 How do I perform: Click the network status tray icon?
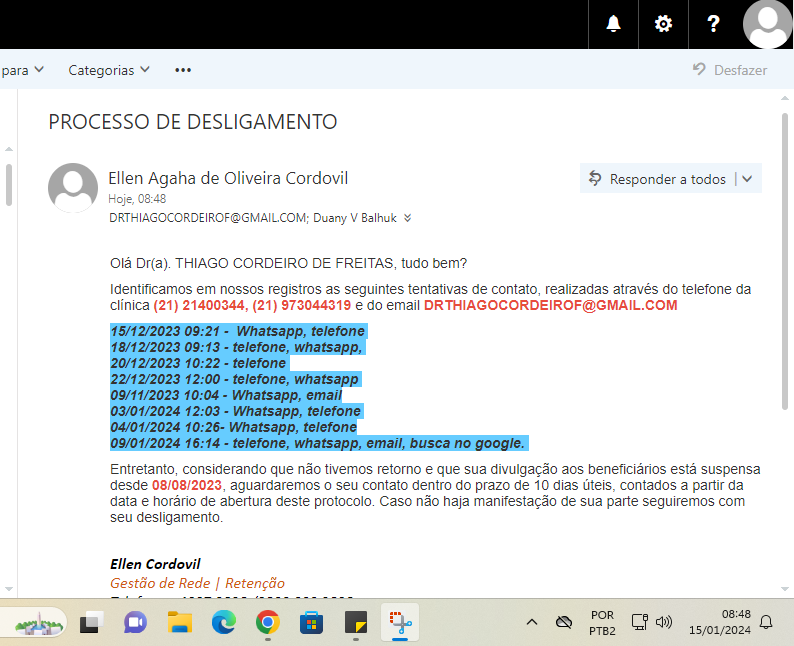[640, 622]
